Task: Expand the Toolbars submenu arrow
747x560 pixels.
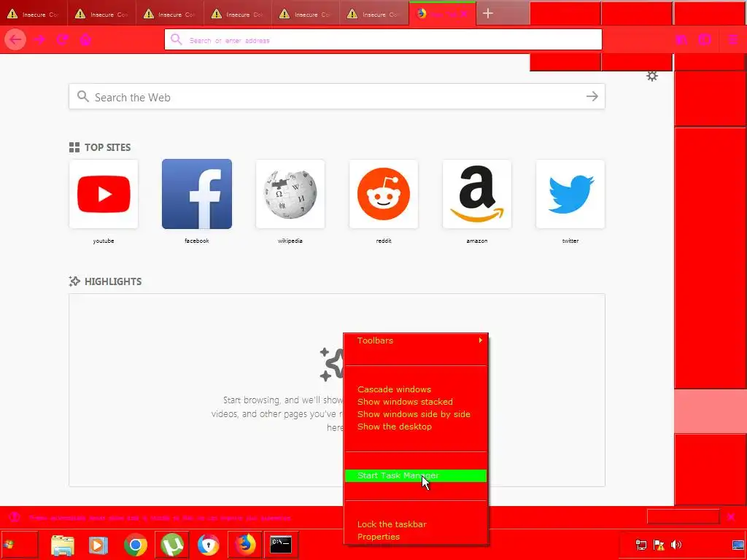Action: pos(480,340)
